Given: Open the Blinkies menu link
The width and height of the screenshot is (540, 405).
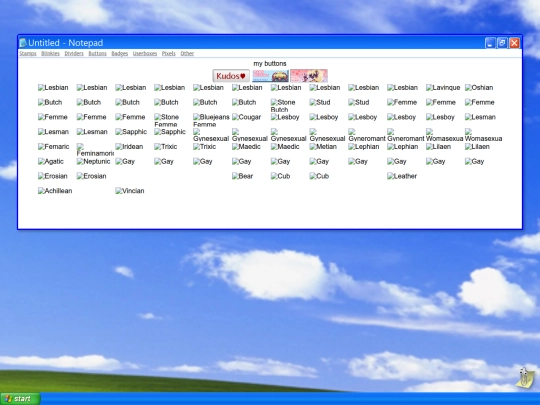Looking at the screenshot, I should 50,53.
